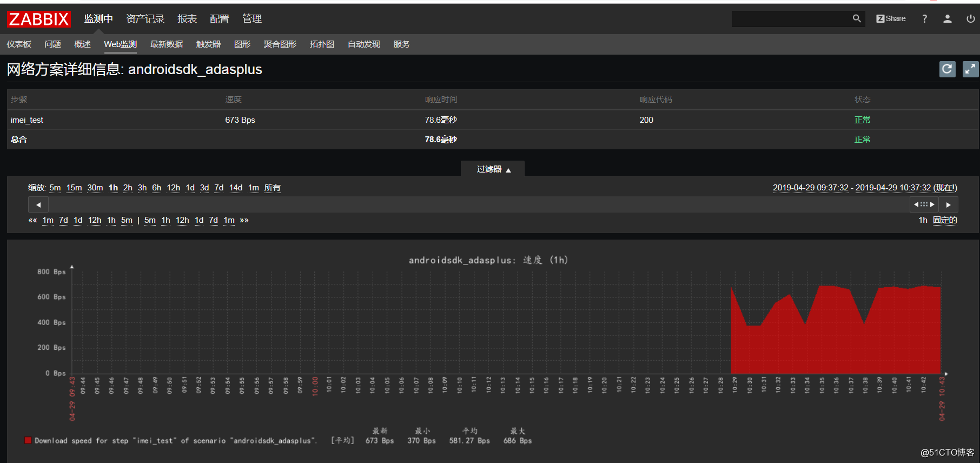This screenshot has height=463, width=980.
Task: Click the 响应时间 column header
Action: pyautogui.click(x=441, y=100)
